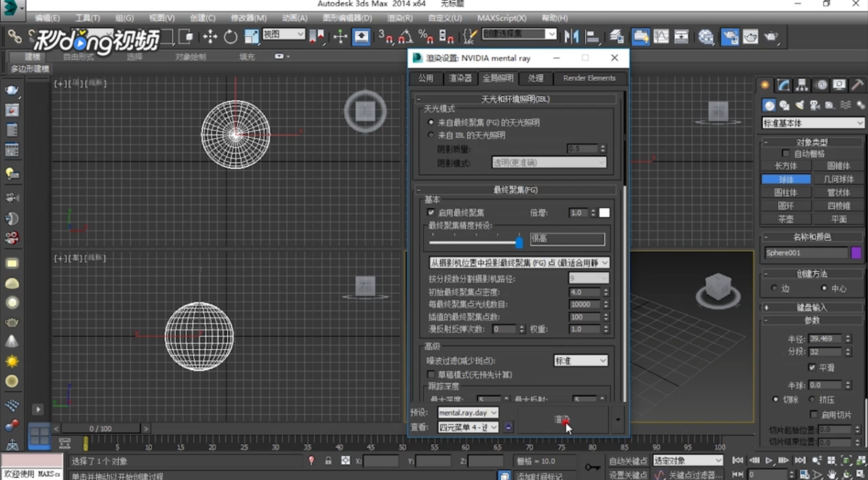868x480 pixels.
Task: Select the Move tool in the toolbar
Action: pos(210,35)
